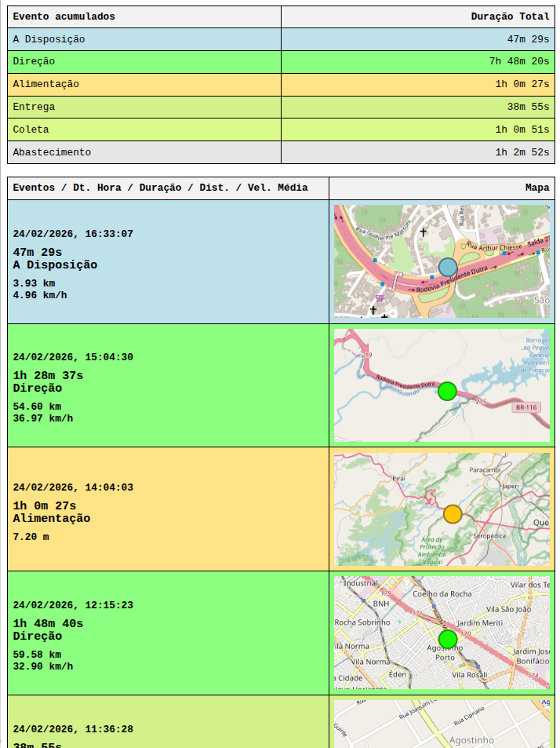560x748 pixels.
Task: Click the '1h 0m 27s' total duration value
Action: pyautogui.click(x=522, y=85)
